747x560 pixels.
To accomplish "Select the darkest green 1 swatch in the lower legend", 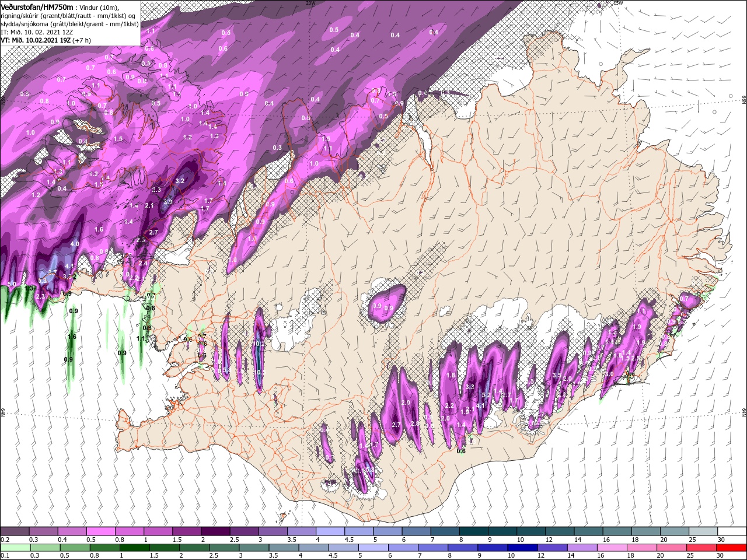I will (134, 548).
